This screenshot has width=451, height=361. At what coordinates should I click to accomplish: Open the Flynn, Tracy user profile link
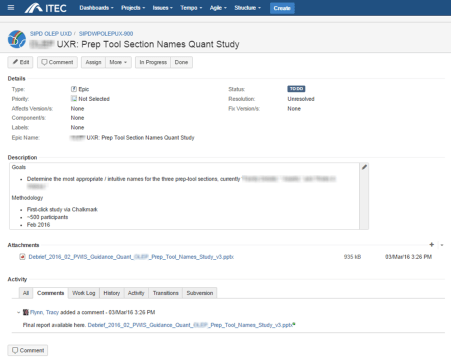[x=44, y=312]
